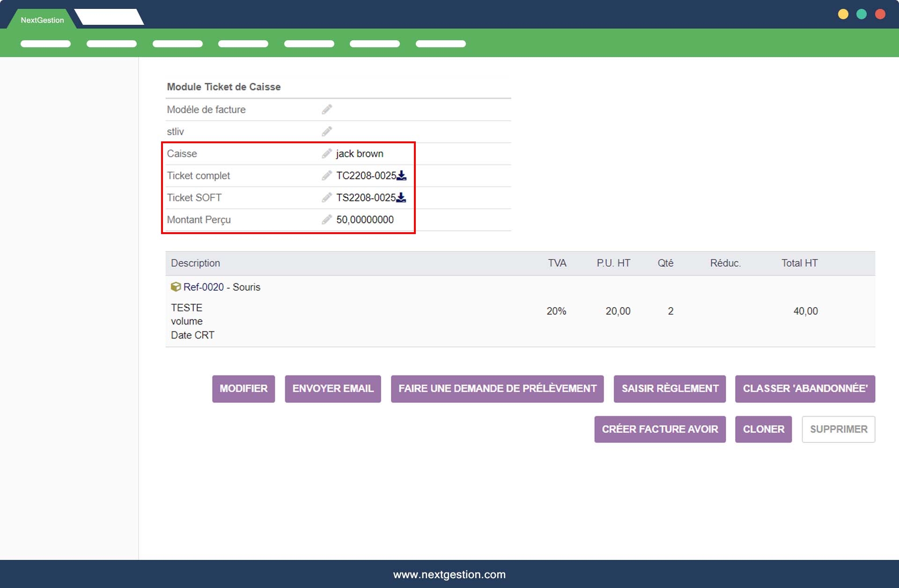Edit Montant Perçu with pencil icon

click(x=327, y=220)
